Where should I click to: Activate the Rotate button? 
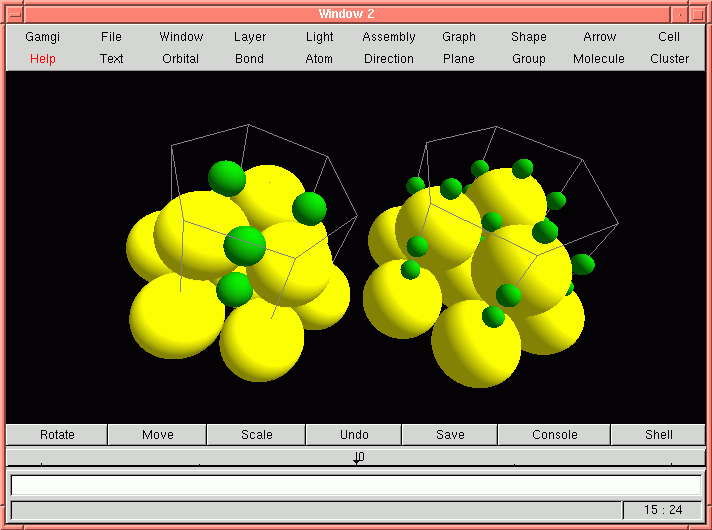tap(57, 435)
